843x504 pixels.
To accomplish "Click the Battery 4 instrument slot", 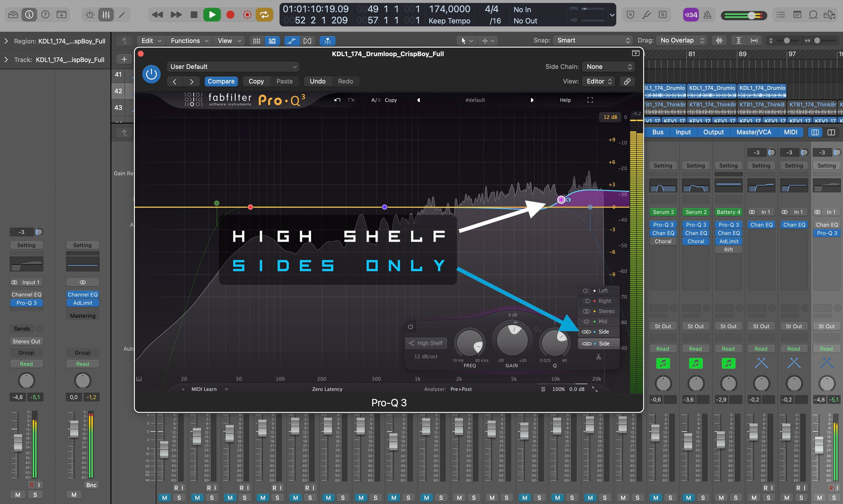I will pyautogui.click(x=728, y=212).
